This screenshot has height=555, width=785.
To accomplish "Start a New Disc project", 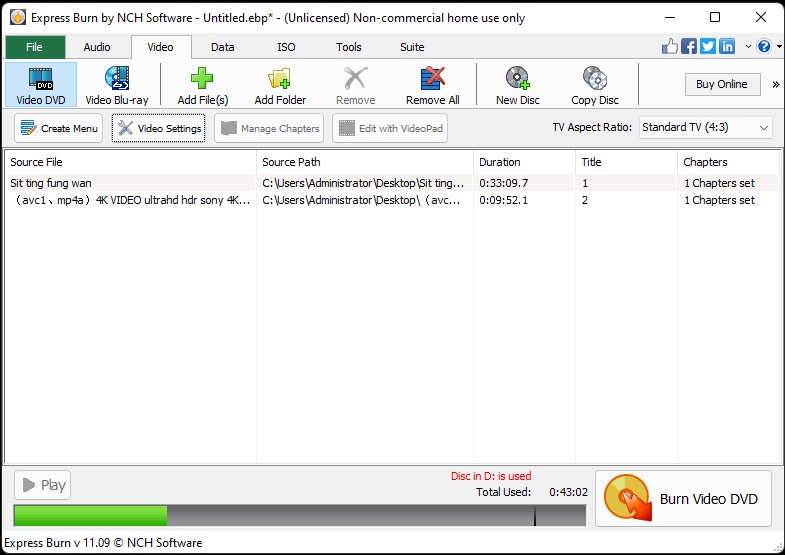I will tap(517, 84).
